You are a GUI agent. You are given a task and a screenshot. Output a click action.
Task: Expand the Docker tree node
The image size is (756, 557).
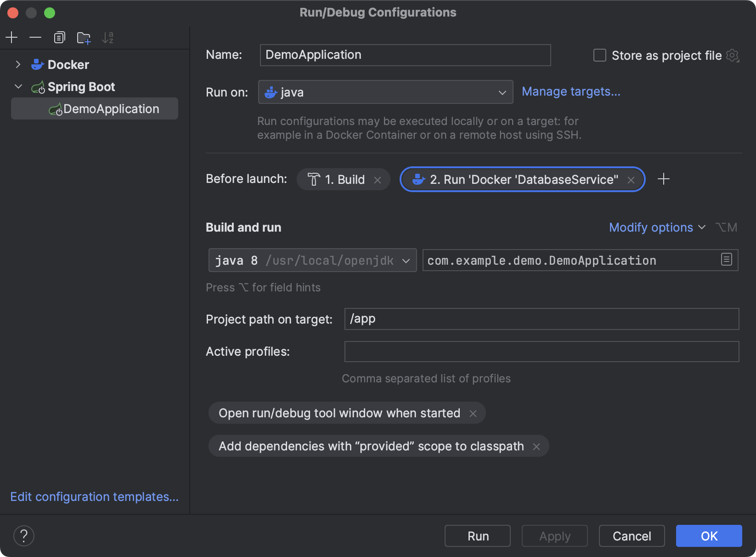click(18, 64)
